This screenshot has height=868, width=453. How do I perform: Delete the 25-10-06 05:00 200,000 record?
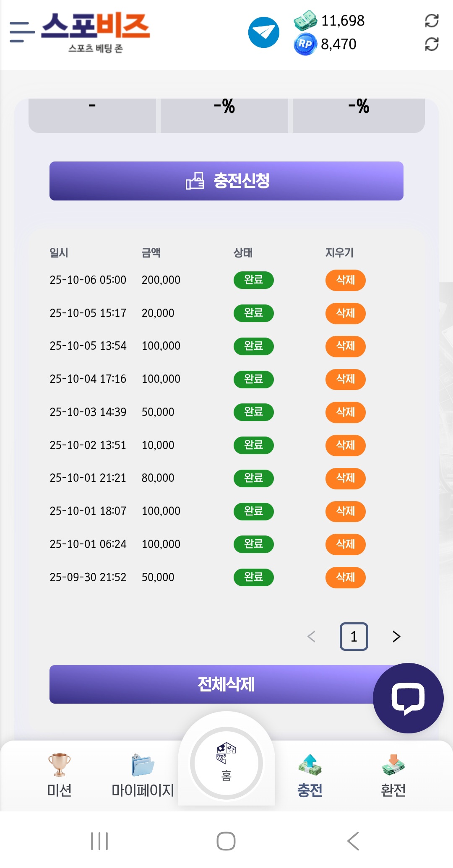(x=345, y=280)
